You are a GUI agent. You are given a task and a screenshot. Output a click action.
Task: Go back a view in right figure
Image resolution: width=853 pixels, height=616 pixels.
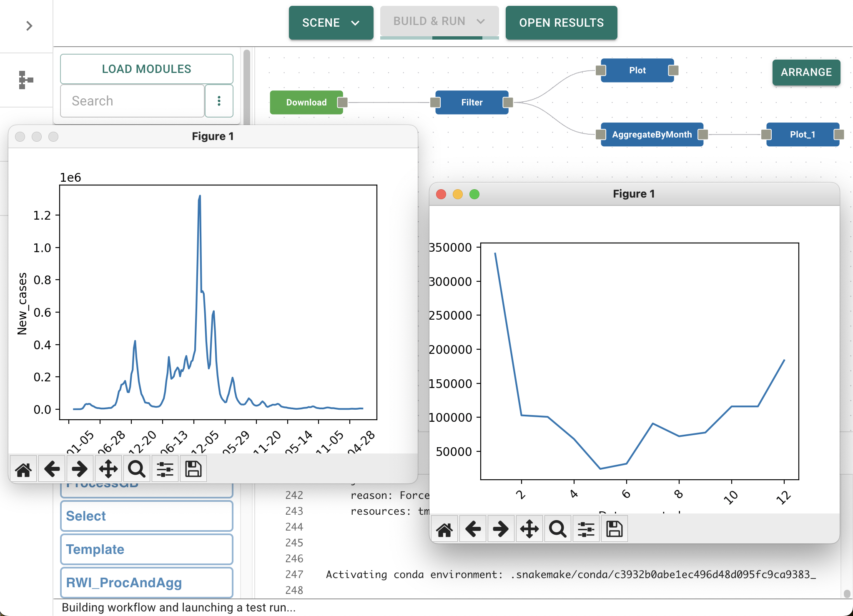tap(473, 529)
